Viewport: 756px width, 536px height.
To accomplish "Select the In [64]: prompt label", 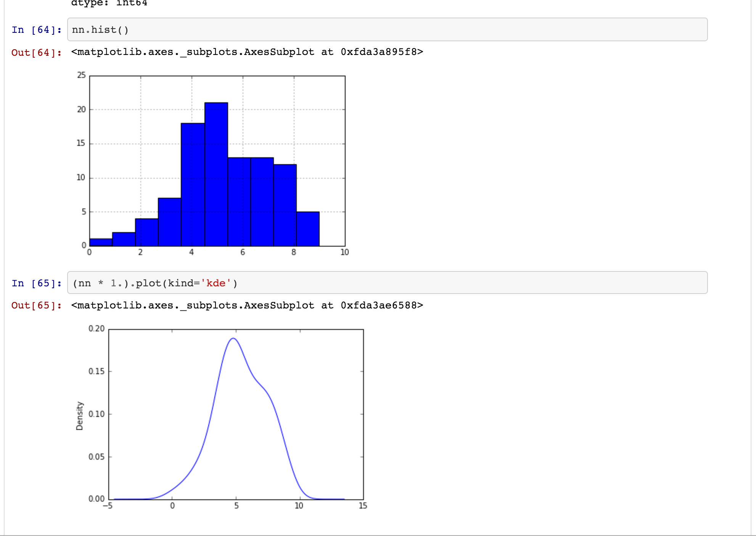I will point(37,30).
